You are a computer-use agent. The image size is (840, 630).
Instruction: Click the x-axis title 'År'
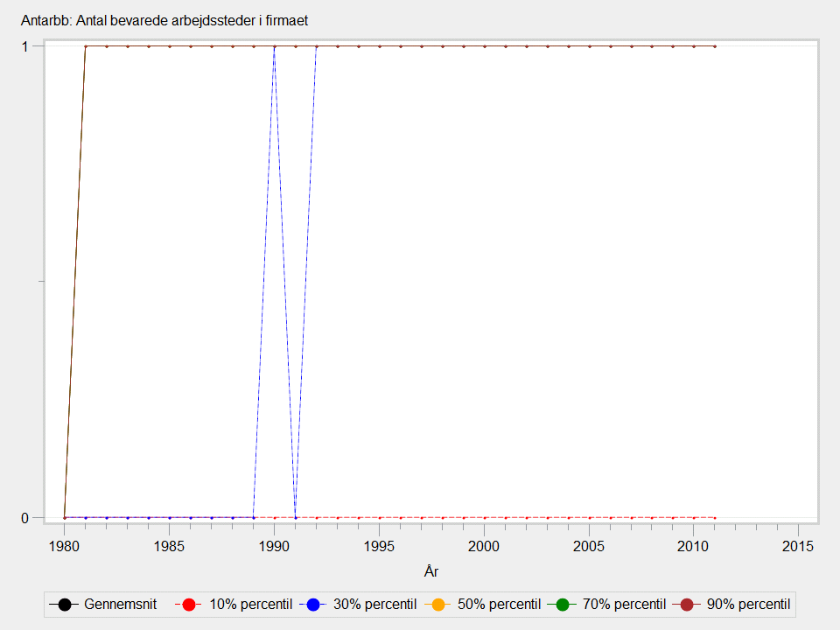(430, 571)
